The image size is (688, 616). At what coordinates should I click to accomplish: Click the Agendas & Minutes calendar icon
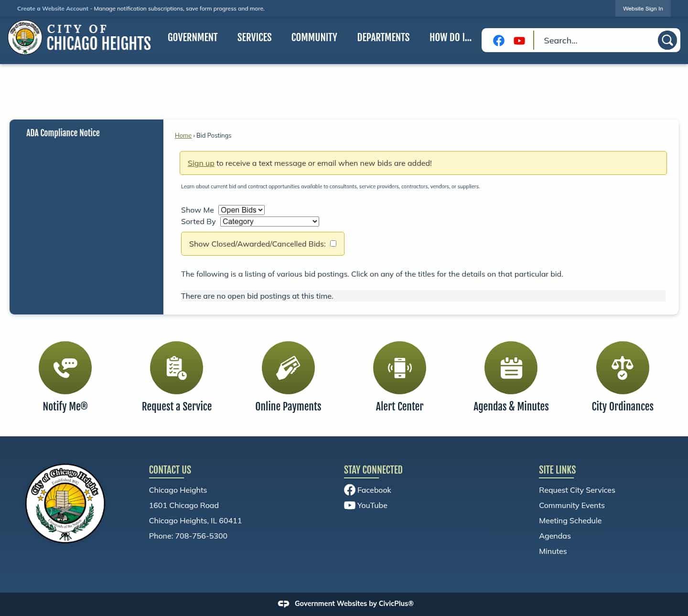click(511, 367)
